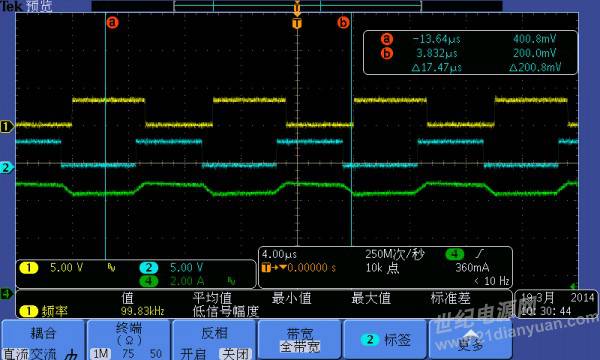Click the 360mA trigger level readout
This screenshot has height=360, width=600.
(x=472, y=267)
